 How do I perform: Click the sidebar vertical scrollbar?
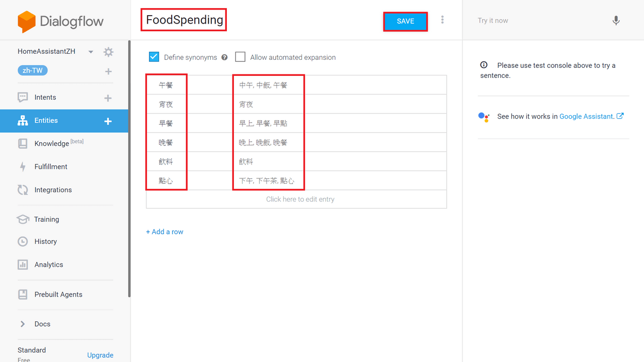129,168
